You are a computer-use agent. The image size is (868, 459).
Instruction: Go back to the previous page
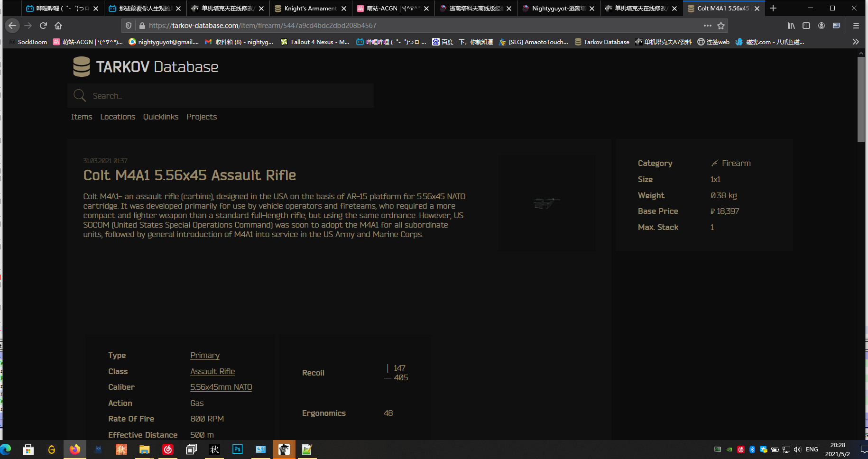coord(12,26)
